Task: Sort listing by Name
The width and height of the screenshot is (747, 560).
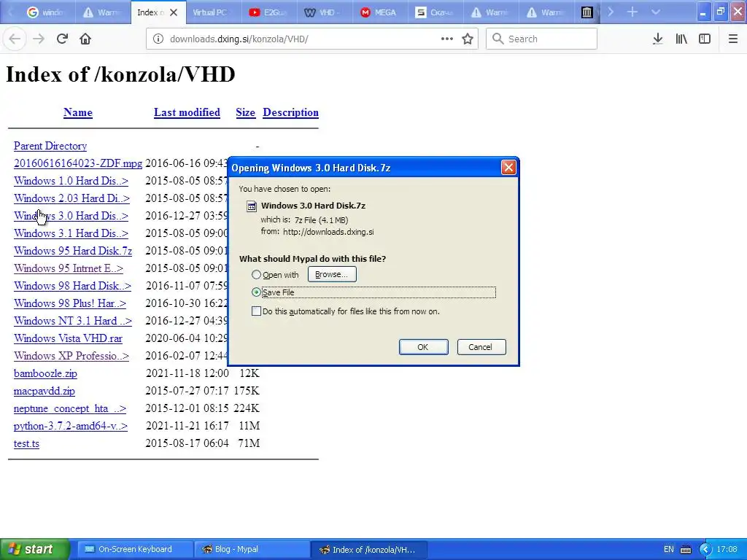Action: [78, 112]
